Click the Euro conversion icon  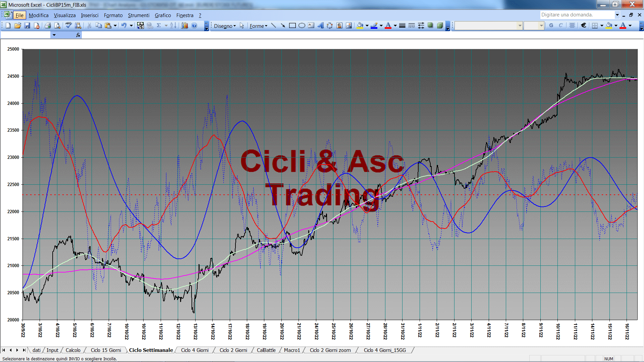(141, 25)
